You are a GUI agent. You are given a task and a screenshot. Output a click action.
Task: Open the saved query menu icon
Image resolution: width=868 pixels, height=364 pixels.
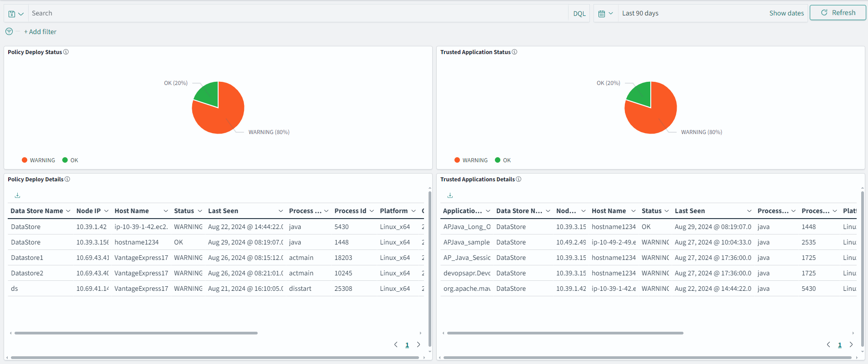[16, 14]
